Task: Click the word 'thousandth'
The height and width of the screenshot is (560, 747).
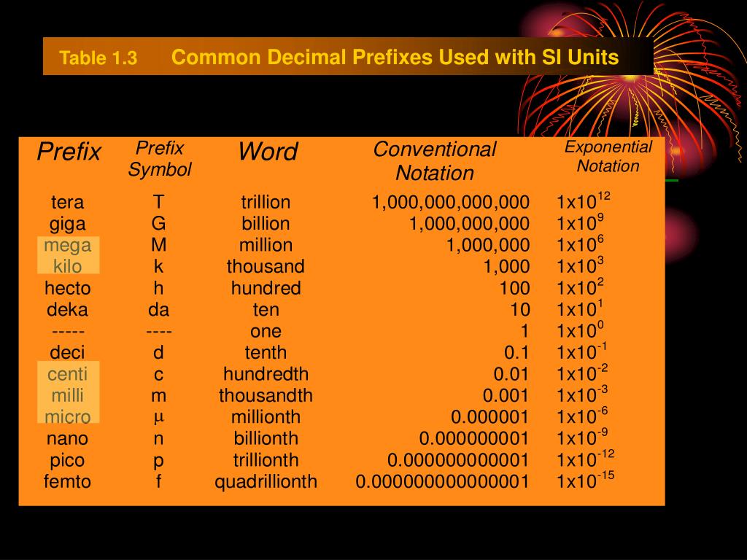Action: click(266, 395)
